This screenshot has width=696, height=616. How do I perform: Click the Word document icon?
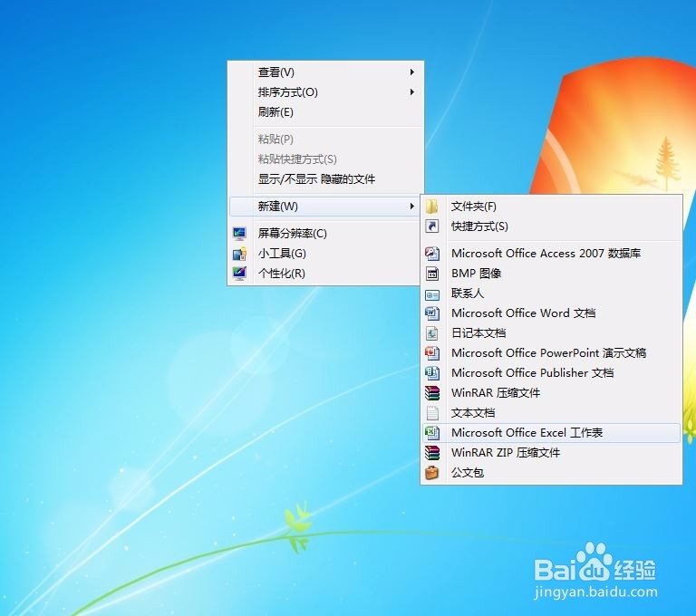pos(432,313)
